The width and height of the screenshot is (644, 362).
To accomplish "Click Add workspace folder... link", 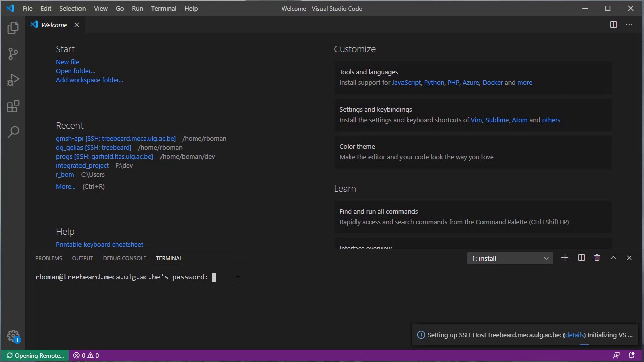I will tap(90, 80).
